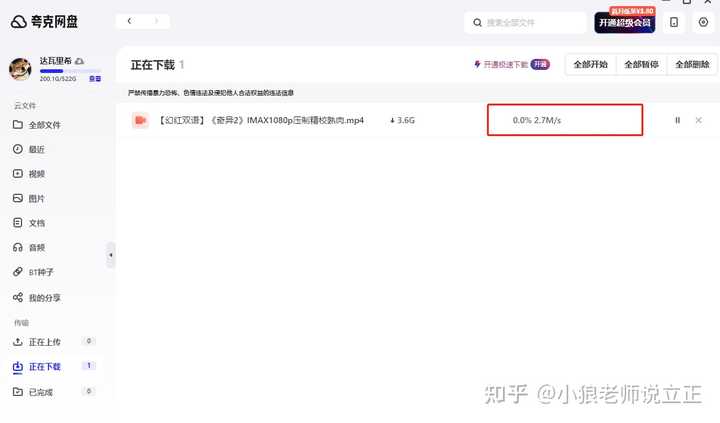Image resolution: width=720 pixels, height=423 pixels.
Task: Open 最近 recent files
Action: tap(28, 149)
